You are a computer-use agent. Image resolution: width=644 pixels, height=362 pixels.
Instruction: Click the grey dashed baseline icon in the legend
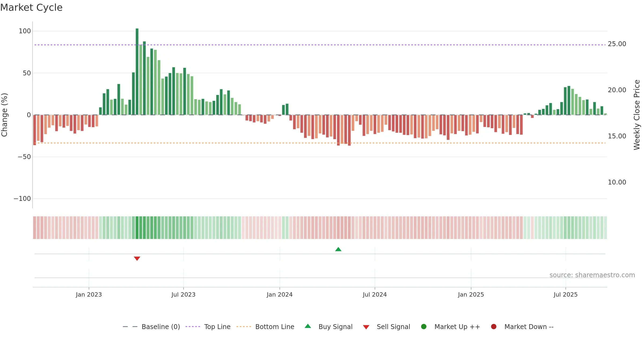[x=130, y=327]
